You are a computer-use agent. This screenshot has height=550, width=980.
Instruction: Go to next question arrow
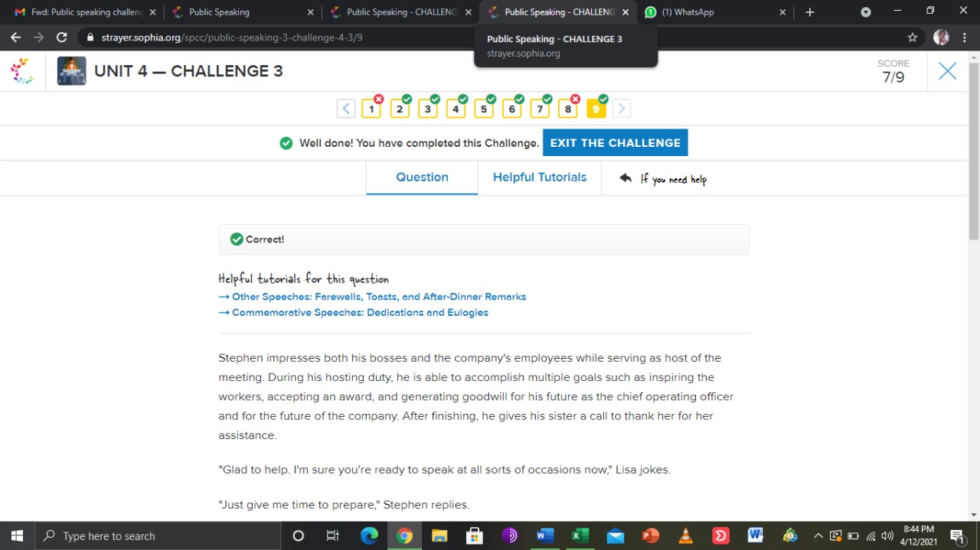click(621, 109)
